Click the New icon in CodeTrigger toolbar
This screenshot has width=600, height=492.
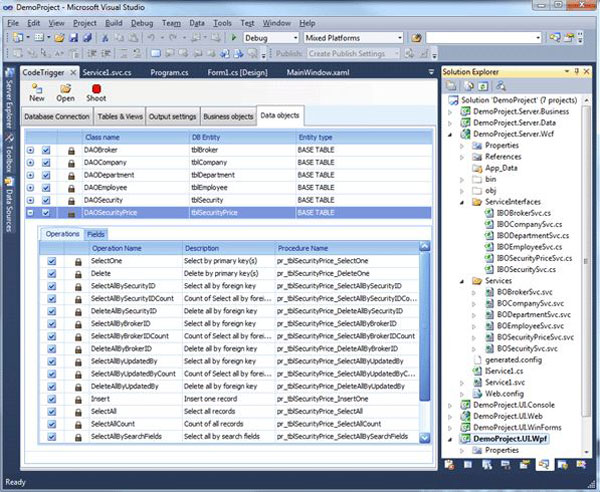click(x=37, y=87)
